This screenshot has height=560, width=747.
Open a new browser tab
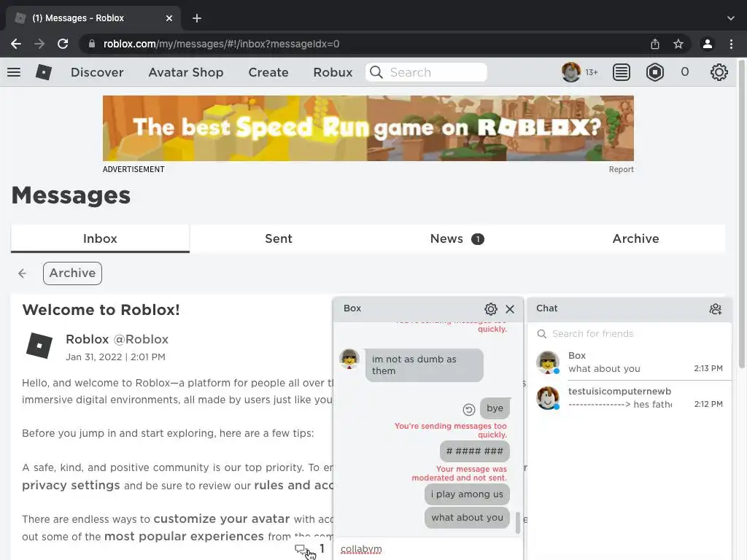click(197, 18)
